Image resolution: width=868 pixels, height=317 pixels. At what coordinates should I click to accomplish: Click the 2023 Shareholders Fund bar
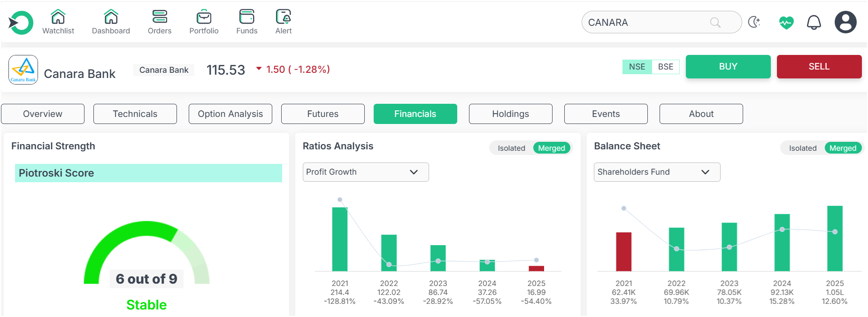(729, 247)
